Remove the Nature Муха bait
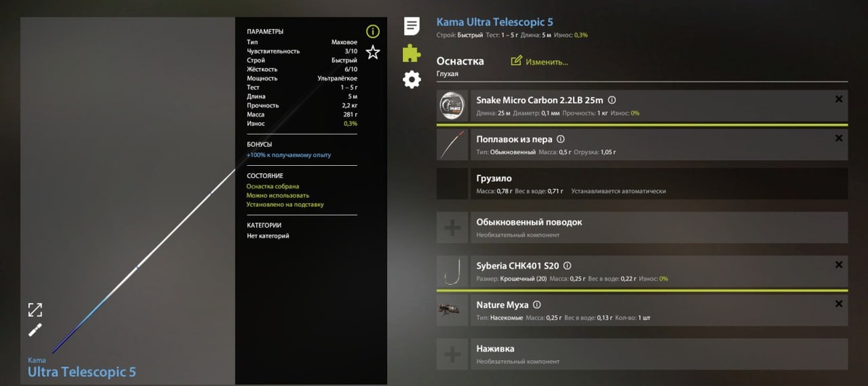 point(838,304)
